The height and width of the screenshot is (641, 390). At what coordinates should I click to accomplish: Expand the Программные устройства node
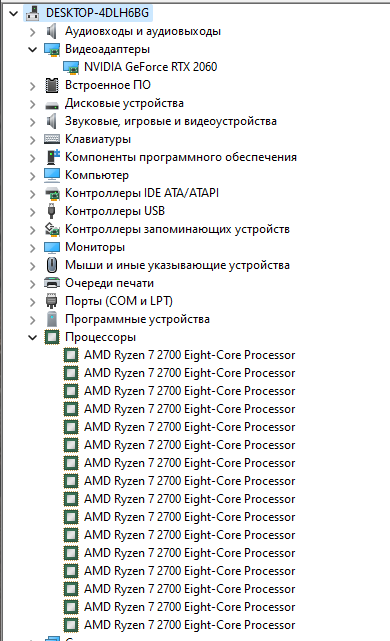point(33,320)
